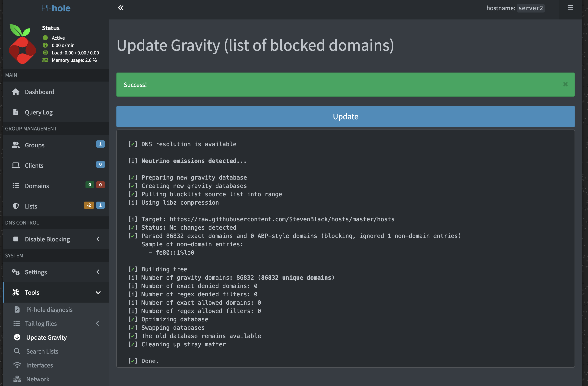Toggle the Disable Blocking stop icon
Screen dimensions: 588x386
(16, 239)
